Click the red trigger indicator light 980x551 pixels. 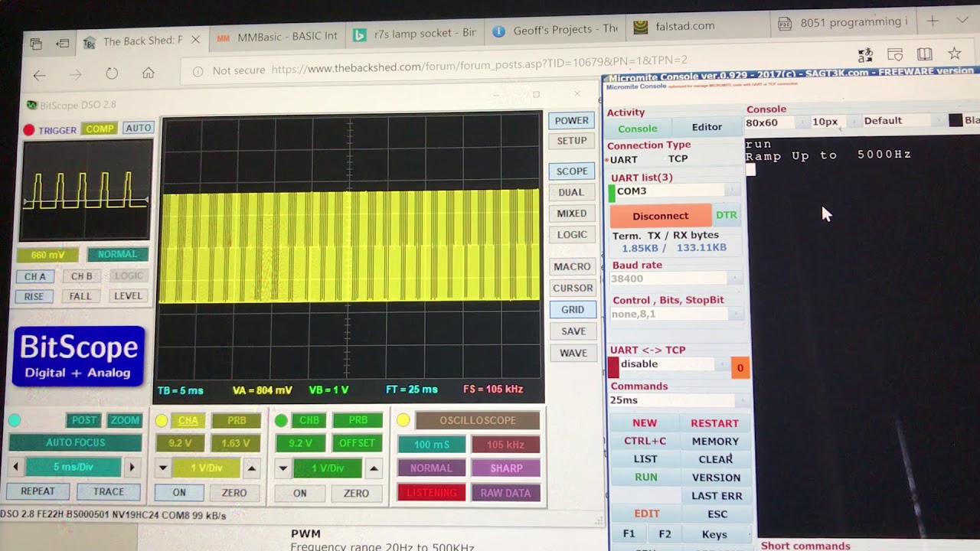point(29,130)
